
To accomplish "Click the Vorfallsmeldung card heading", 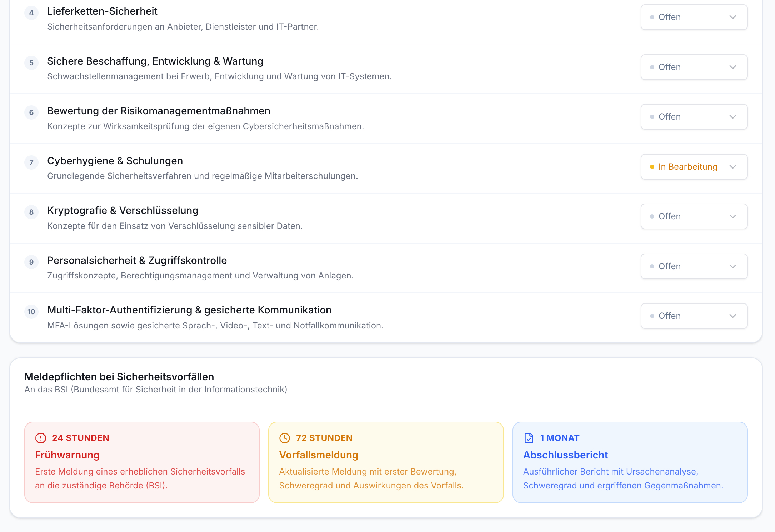I will (319, 455).
